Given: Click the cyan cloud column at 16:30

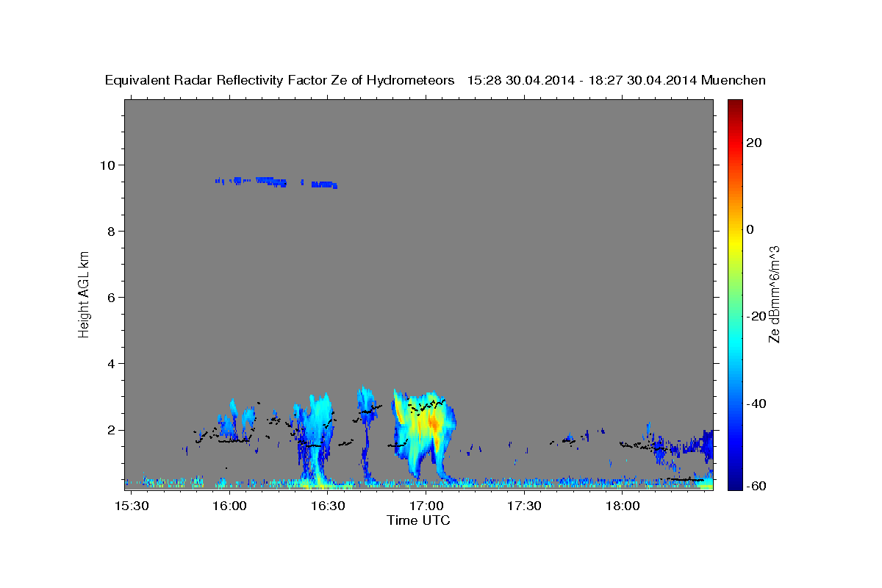Looking at the screenshot, I should pos(318,441).
